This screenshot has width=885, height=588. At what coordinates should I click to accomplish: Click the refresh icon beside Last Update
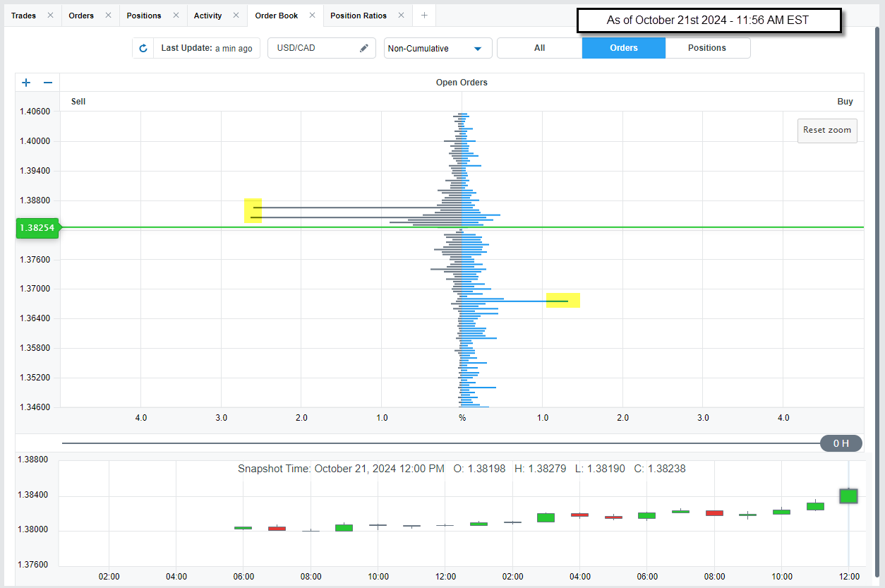(x=143, y=48)
